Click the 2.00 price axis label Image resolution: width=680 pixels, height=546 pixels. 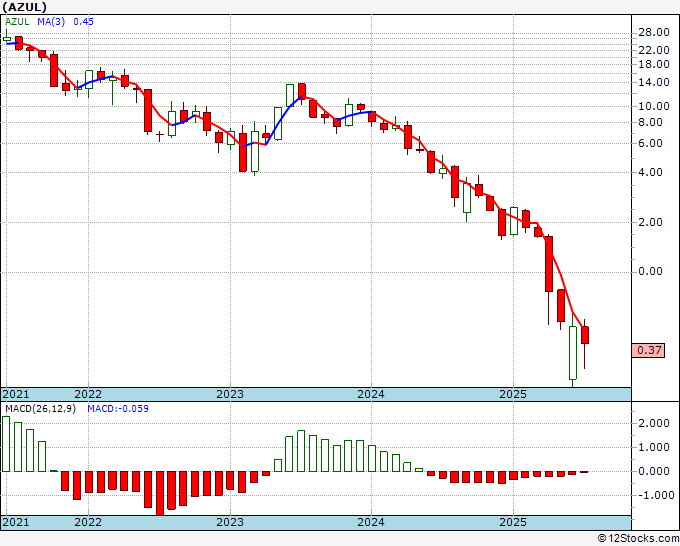(x=651, y=222)
